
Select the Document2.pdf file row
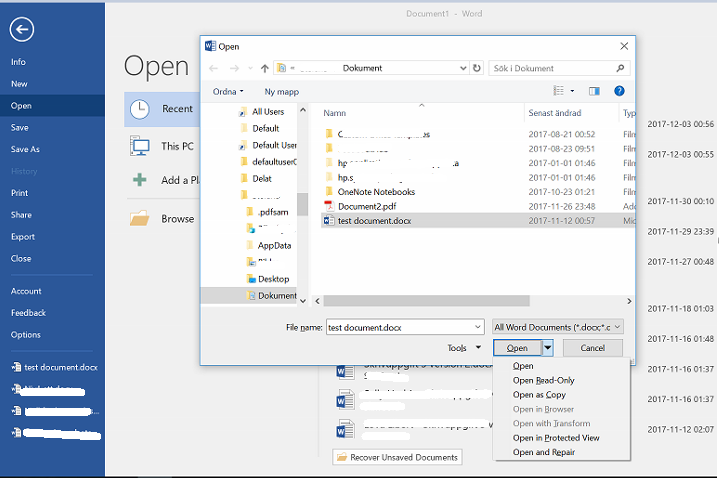click(478, 206)
